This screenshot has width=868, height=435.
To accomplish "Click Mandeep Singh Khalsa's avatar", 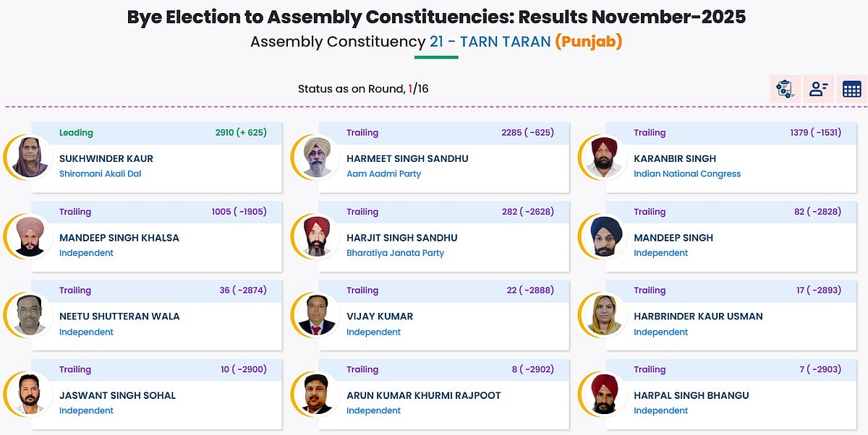I will pyautogui.click(x=30, y=236).
